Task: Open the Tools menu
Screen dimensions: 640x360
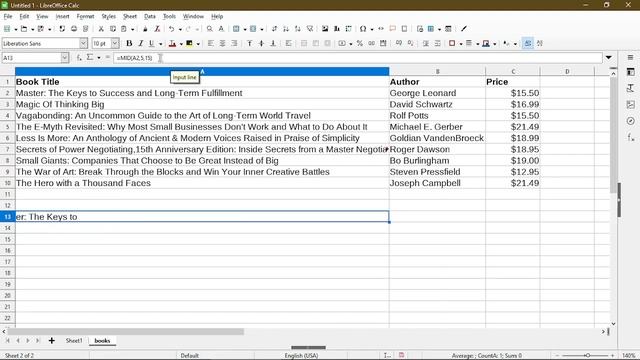Action: (169, 16)
